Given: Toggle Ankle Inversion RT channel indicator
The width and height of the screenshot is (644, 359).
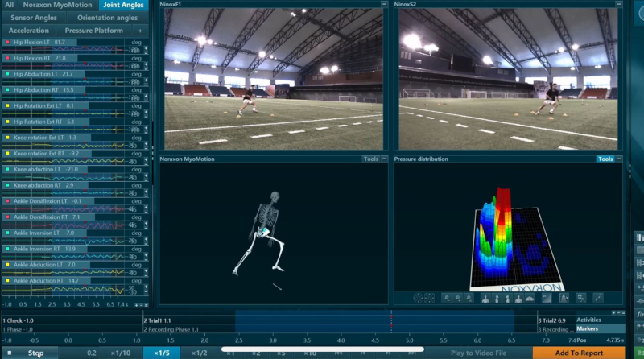Looking at the screenshot, I should 7,249.
